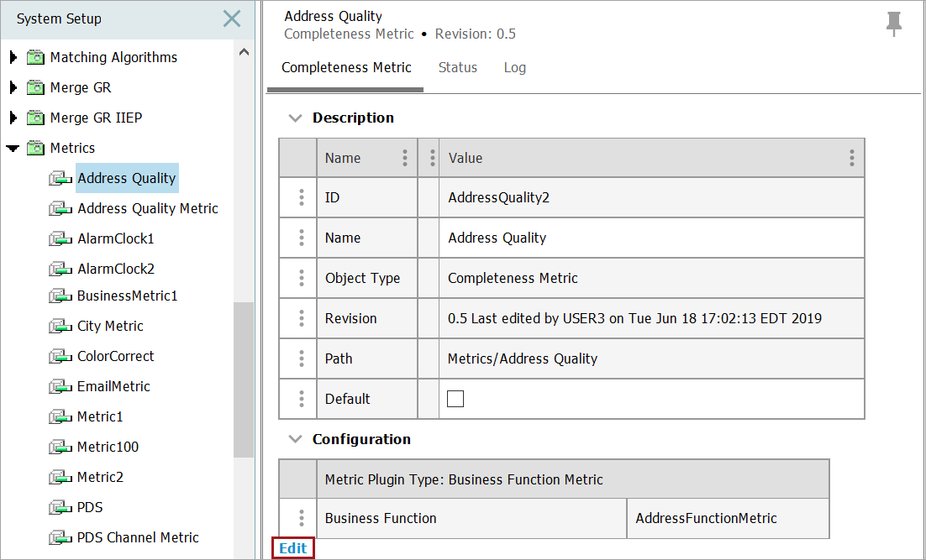The image size is (926, 560).
Task: Toggle the Default checkbox
Action: pyautogui.click(x=455, y=399)
